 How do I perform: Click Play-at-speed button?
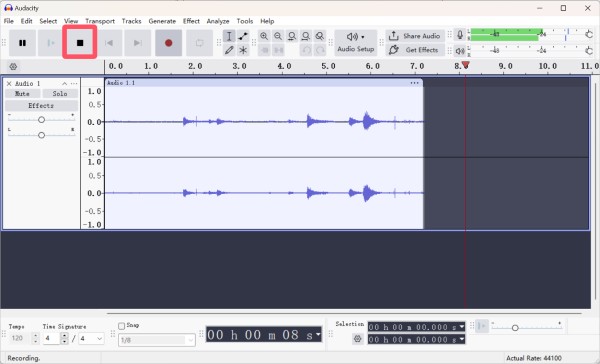(x=482, y=326)
